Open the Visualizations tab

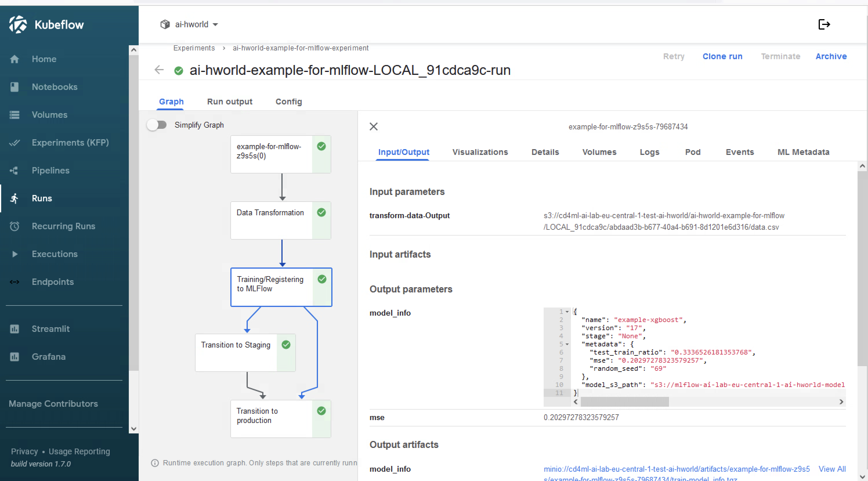point(480,152)
